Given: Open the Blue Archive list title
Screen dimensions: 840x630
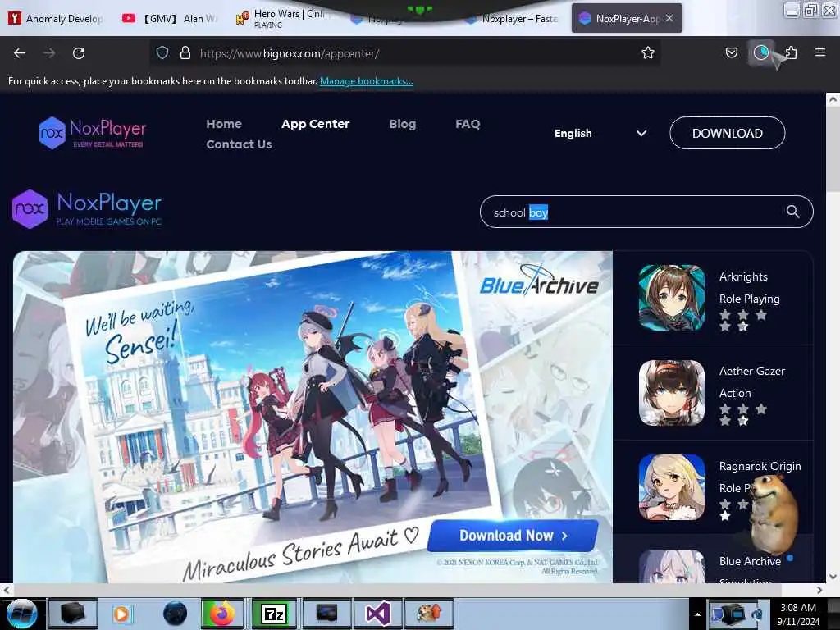Looking at the screenshot, I should pyautogui.click(x=750, y=561).
